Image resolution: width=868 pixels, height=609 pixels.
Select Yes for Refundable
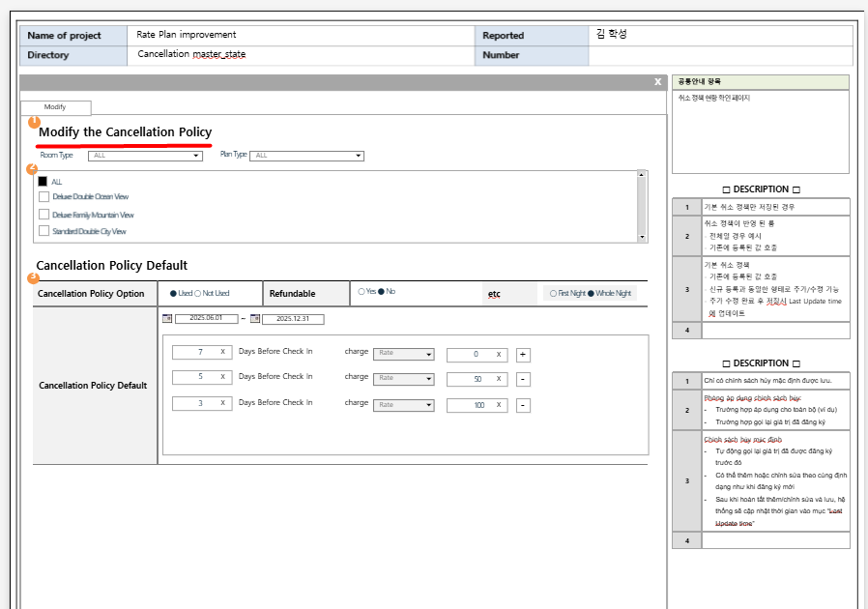point(362,292)
